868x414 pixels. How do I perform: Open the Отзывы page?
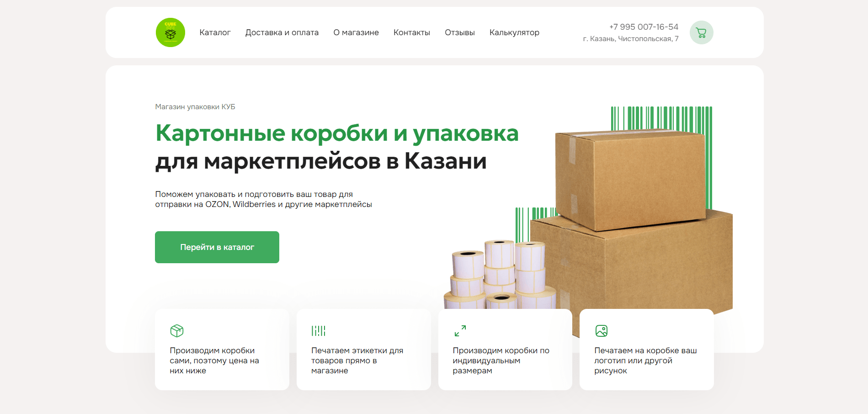(x=459, y=32)
